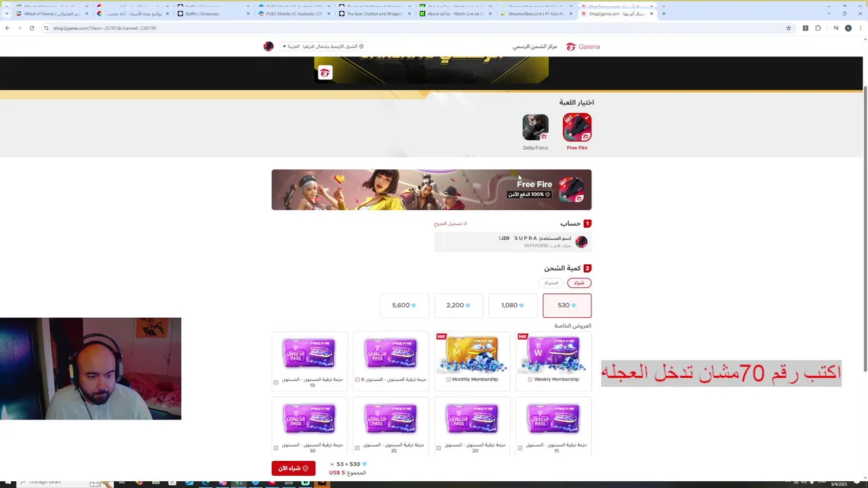Viewport: 868px width, 488px height.
Task: Open a new browser tab with the plus icon
Action: coord(663,14)
